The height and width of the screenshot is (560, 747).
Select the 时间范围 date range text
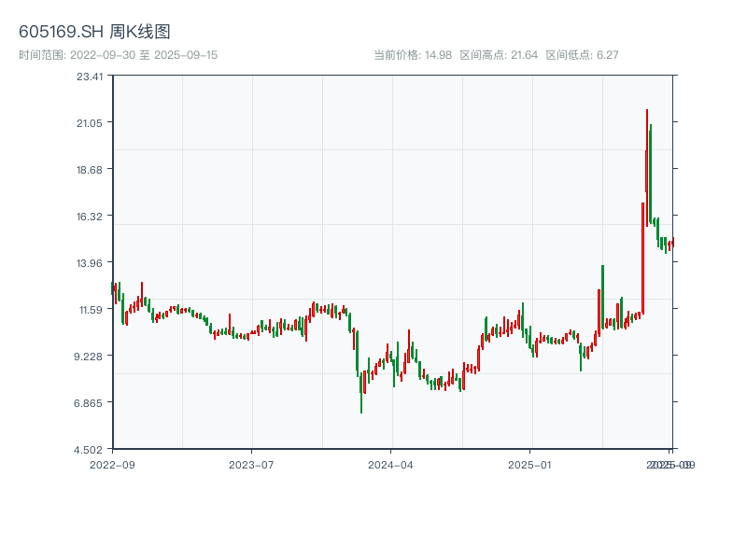click(118, 55)
